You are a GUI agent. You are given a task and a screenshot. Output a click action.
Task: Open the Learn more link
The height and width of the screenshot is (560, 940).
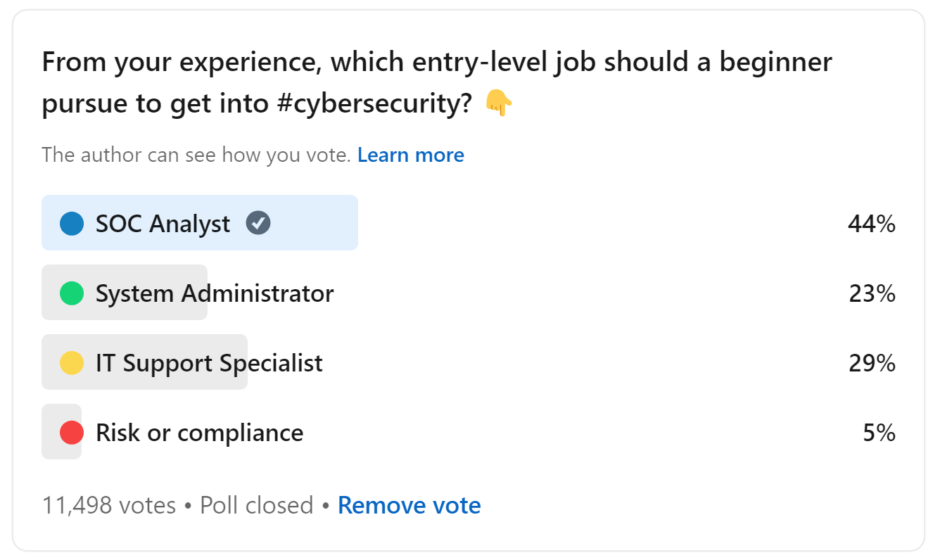411,155
